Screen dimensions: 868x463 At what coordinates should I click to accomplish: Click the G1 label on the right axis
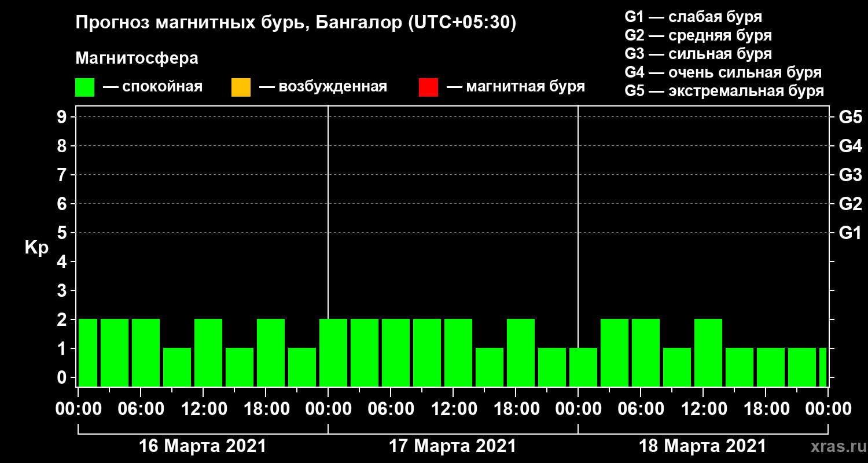point(851,233)
